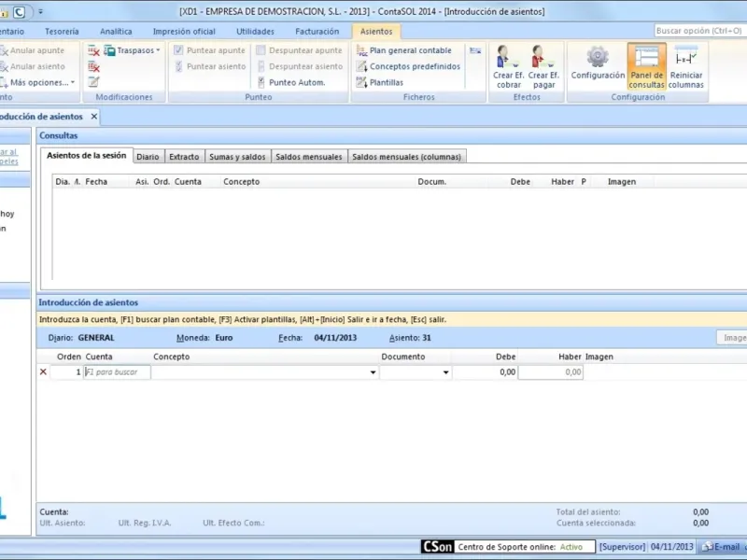
Task: Expand the Traspasos dropdown
Action: [132, 50]
